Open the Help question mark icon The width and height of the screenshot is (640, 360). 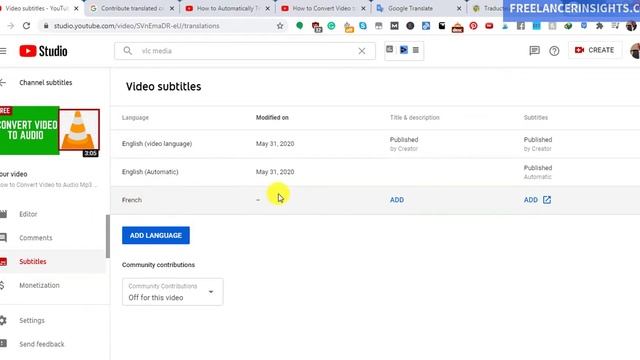554,51
